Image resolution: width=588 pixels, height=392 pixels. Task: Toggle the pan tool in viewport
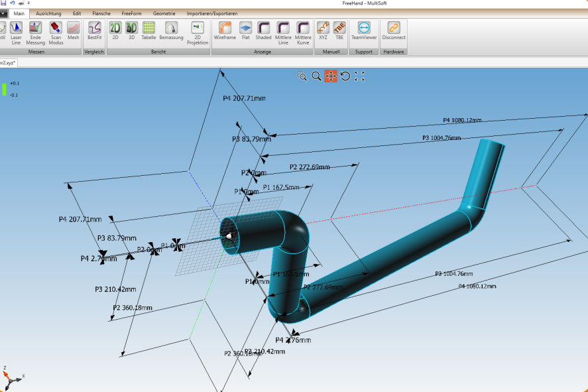click(331, 76)
